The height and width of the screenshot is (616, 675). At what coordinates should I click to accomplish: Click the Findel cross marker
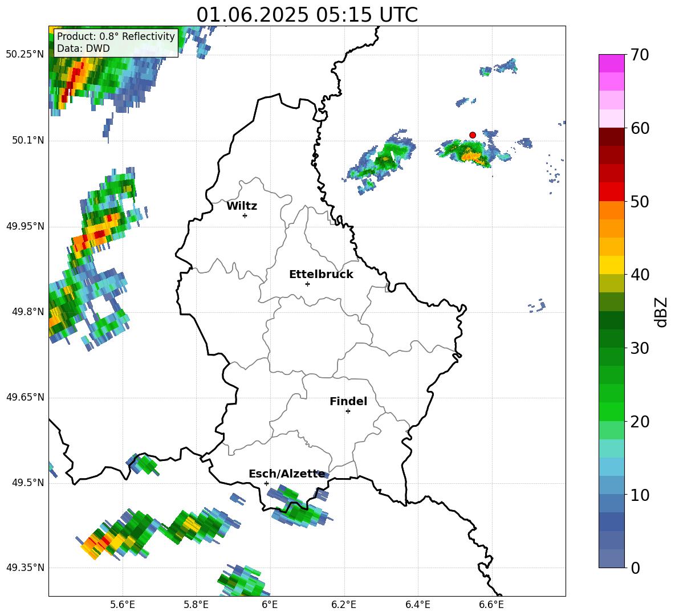(x=348, y=411)
